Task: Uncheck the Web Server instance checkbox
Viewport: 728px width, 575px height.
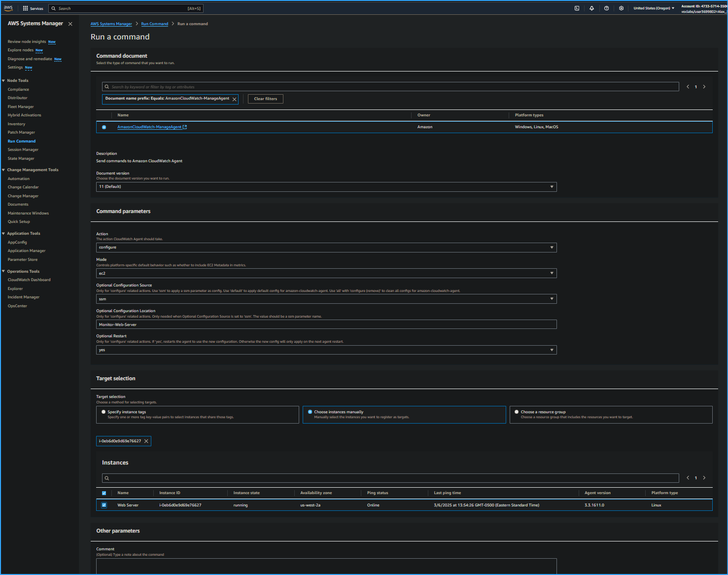Action: pos(104,505)
